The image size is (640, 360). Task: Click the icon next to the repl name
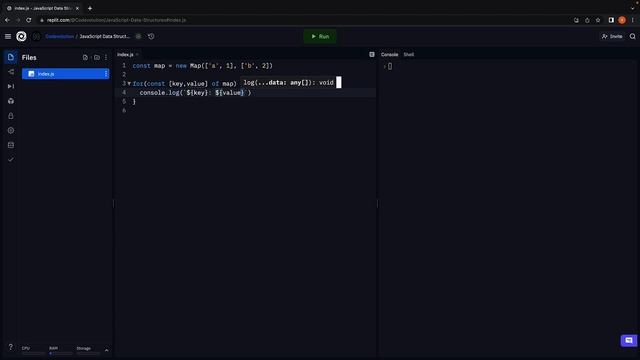pyautogui.click(x=138, y=36)
